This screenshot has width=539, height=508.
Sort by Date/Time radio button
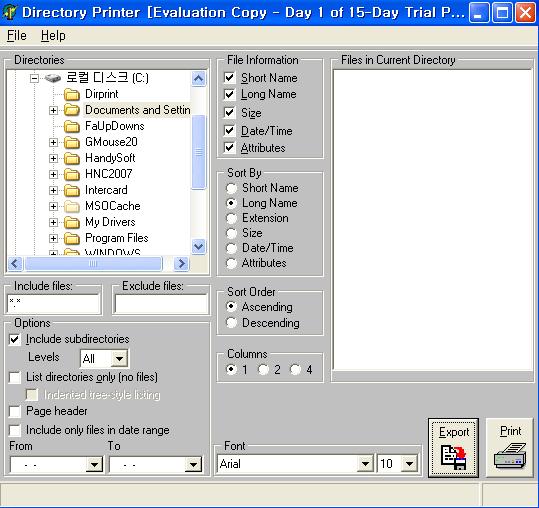point(231,248)
